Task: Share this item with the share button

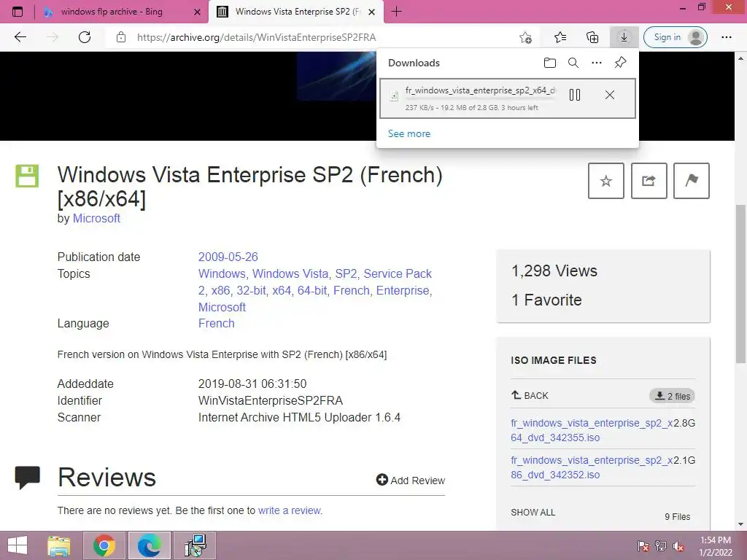Action: [x=649, y=181]
